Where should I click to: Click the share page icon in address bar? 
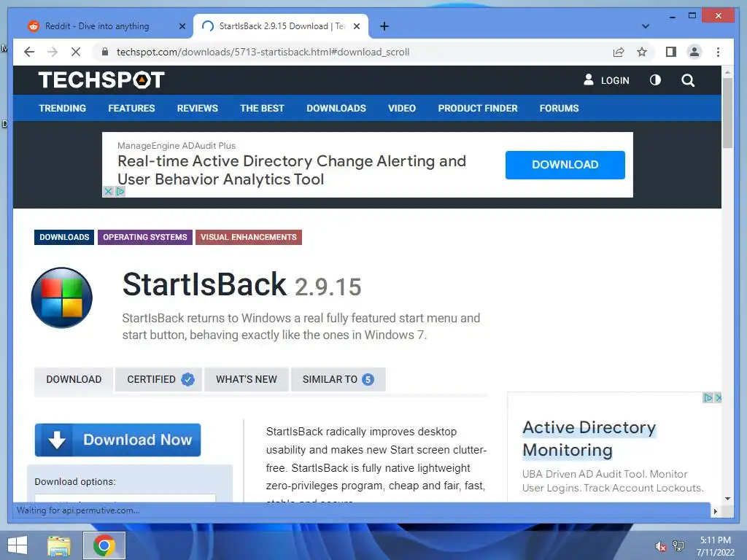[x=619, y=52]
